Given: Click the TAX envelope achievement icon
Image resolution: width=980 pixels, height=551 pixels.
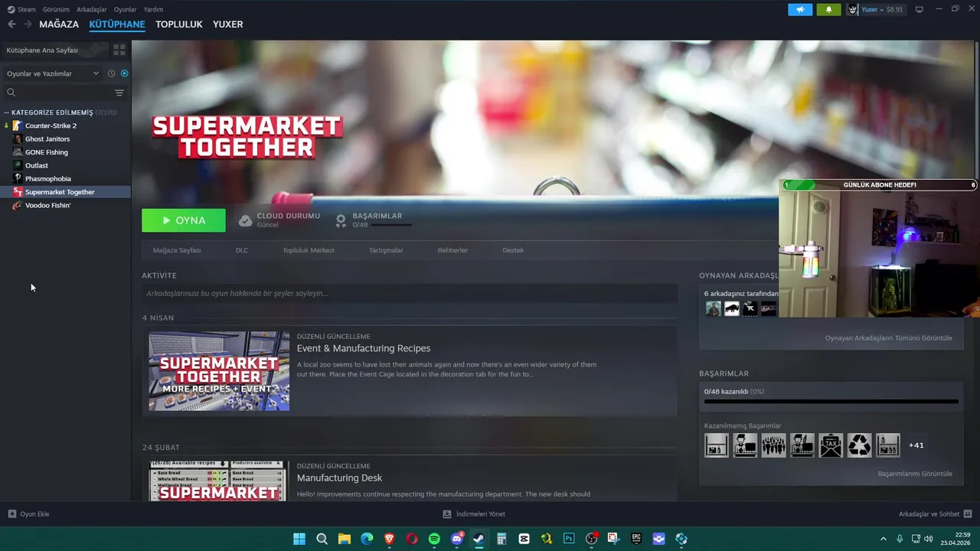Looking at the screenshot, I should click(x=831, y=445).
